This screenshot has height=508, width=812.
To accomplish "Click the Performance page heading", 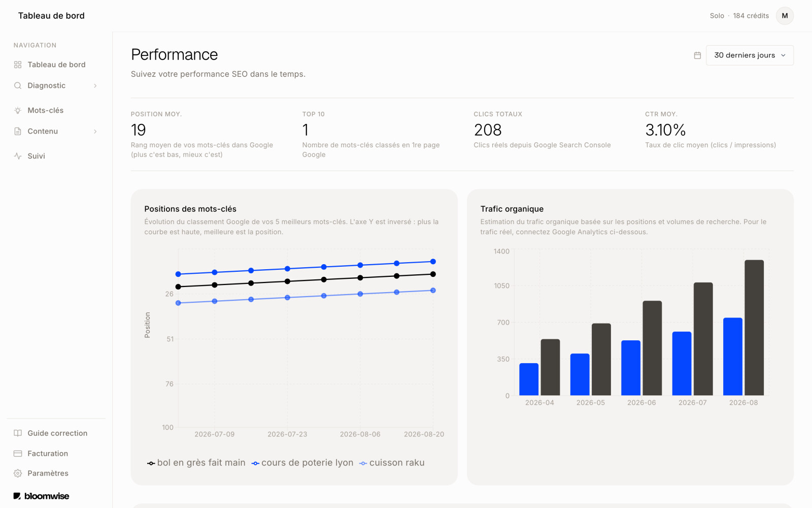I will click(x=175, y=54).
